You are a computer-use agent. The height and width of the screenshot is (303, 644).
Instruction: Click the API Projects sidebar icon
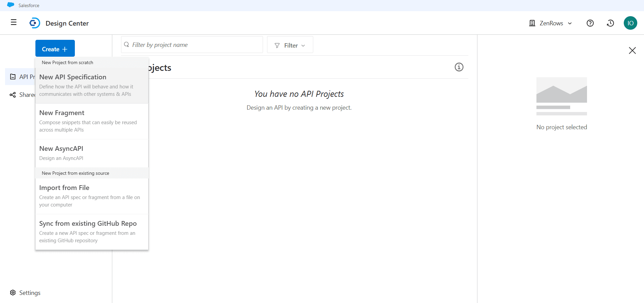coord(13,77)
